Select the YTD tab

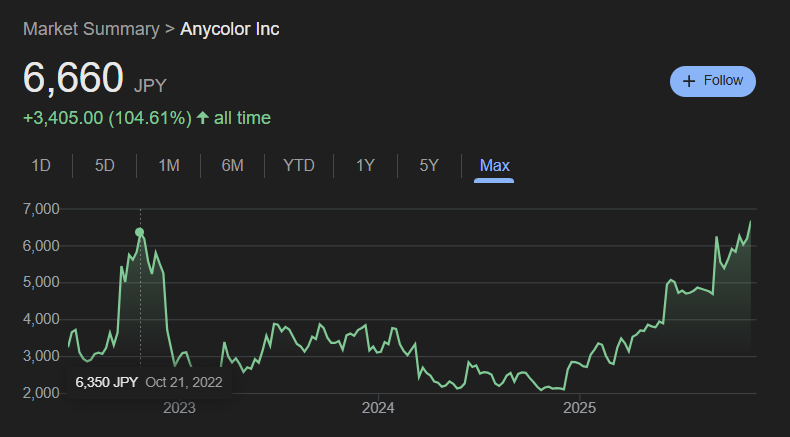tap(298, 165)
